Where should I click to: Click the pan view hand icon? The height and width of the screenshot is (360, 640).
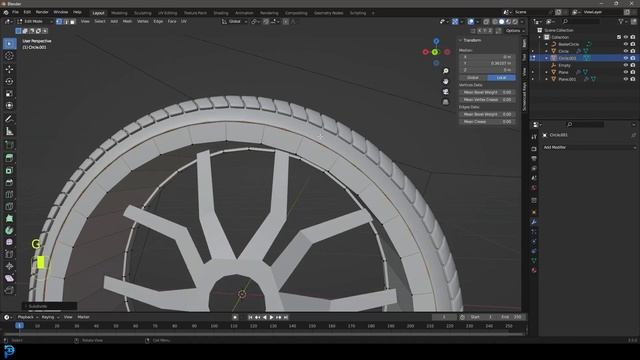[x=446, y=81]
